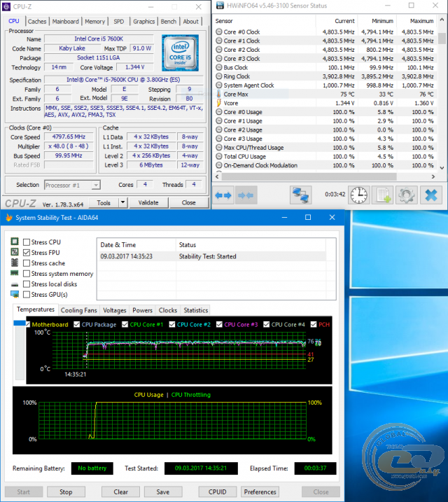Viewport: 448px width, 502px height.
Task: Open HWiNFO network remote monitoring icon
Action: (x=301, y=195)
